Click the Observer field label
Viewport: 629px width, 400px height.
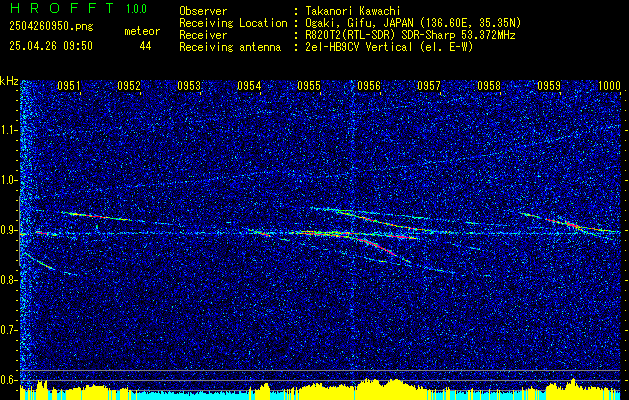(x=203, y=11)
